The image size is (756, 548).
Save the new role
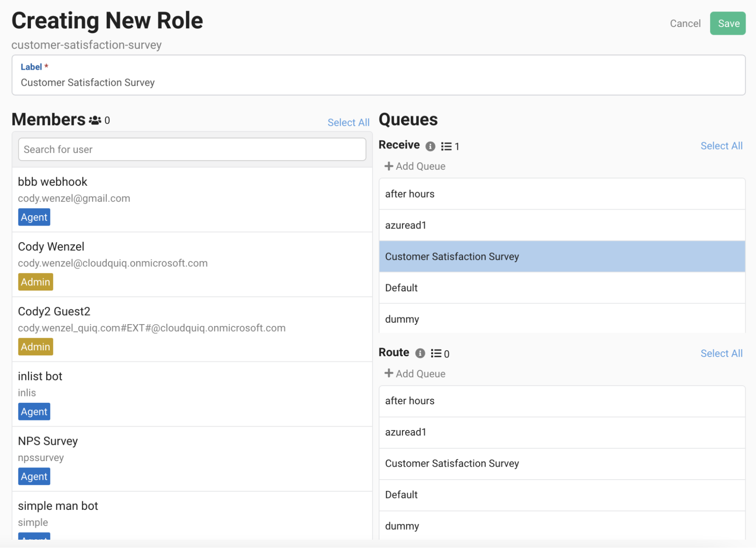coord(728,23)
